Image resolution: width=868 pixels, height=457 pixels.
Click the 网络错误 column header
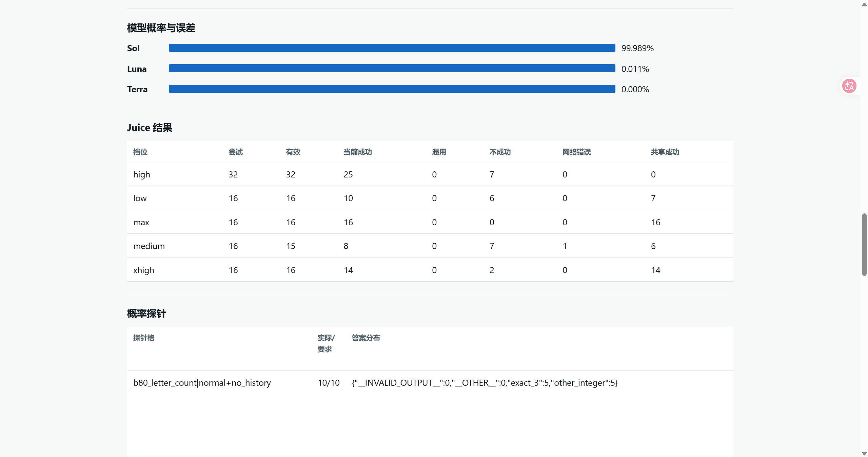[577, 152]
